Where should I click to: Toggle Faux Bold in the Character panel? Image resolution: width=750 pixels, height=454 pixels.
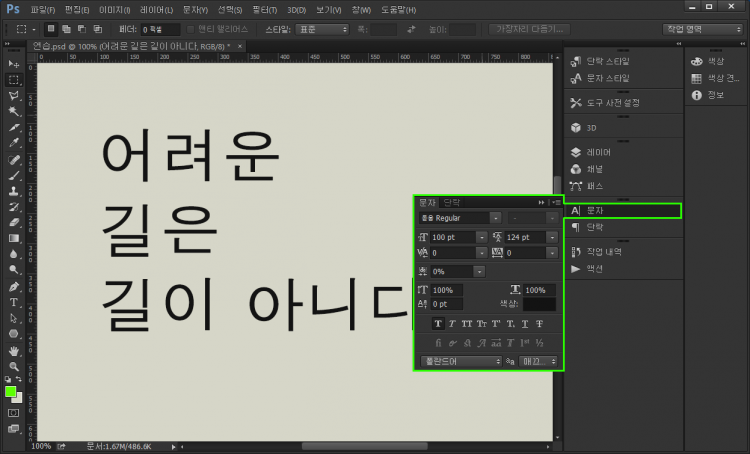[x=438, y=323]
